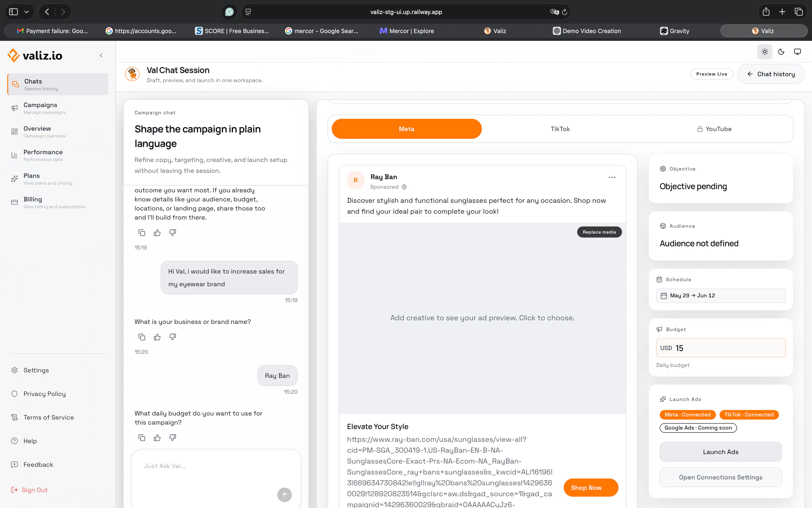Click the Meta · Connected badge
This screenshot has width=812, height=508.
point(688,415)
